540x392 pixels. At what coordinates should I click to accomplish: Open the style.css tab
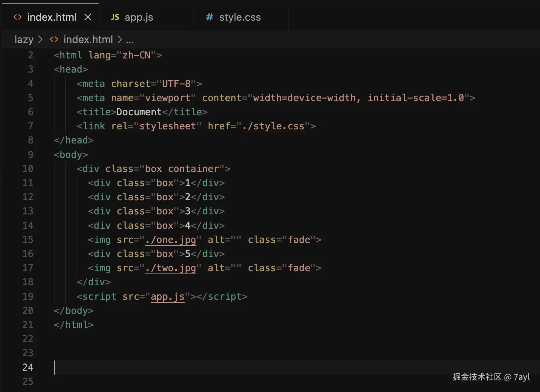(240, 17)
